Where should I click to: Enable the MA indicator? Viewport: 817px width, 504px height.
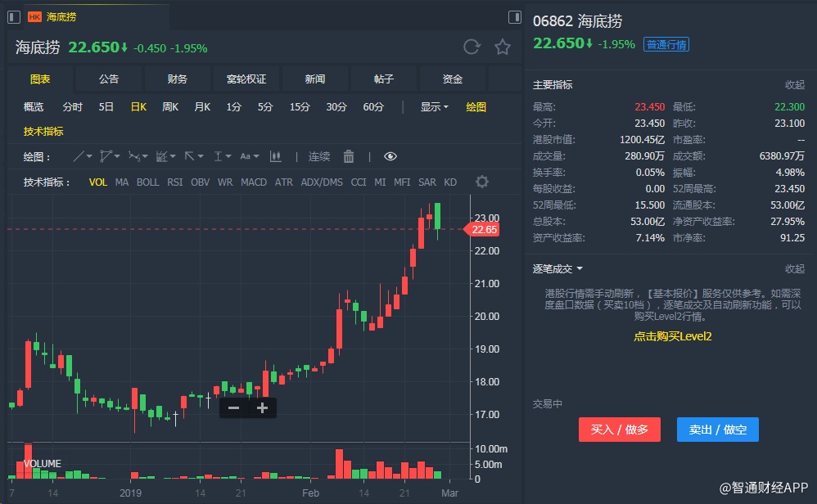tap(122, 182)
